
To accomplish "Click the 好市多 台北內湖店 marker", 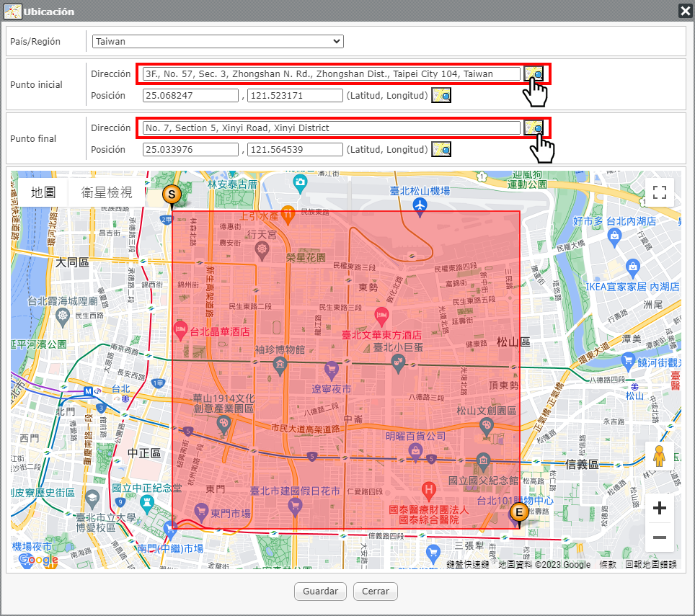I will click(614, 236).
